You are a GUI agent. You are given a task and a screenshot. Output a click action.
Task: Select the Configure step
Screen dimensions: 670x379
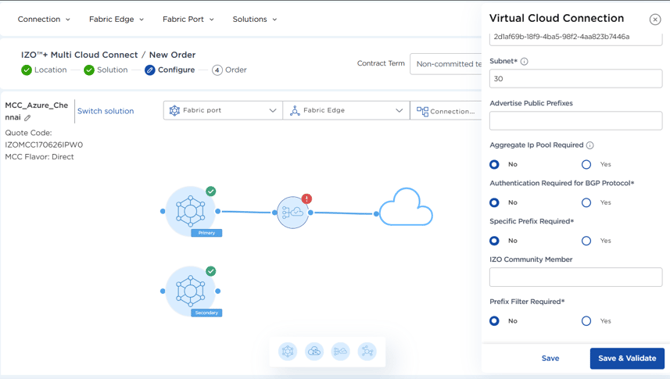click(170, 70)
